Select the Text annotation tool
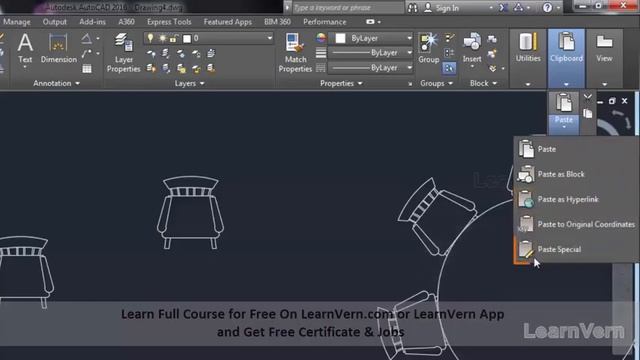640x360 pixels. [25, 49]
